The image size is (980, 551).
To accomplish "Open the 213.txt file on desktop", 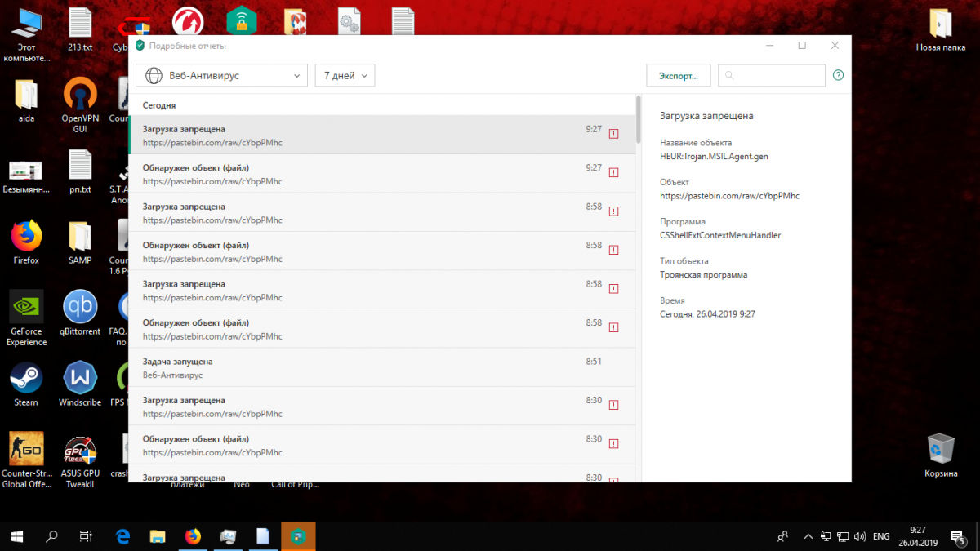I will [80, 29].
